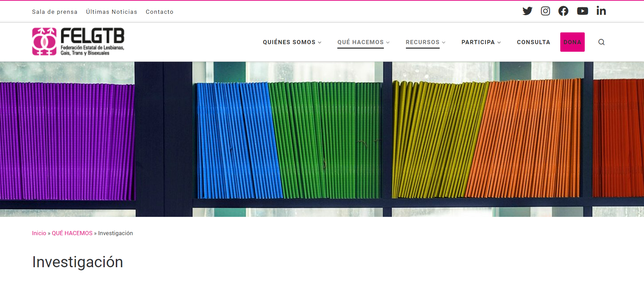
Task: Open the LinkedIn profile icon
Action: coord(601,11)
